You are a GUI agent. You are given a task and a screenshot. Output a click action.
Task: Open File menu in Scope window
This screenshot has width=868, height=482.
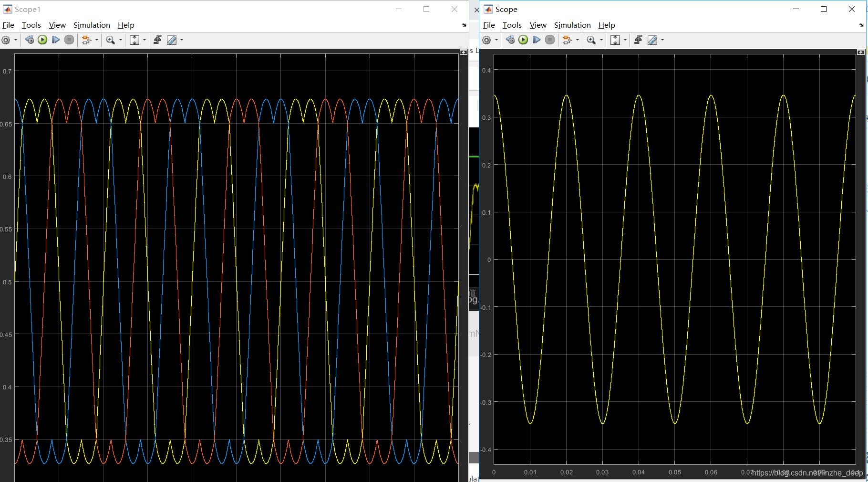point(489,25)
